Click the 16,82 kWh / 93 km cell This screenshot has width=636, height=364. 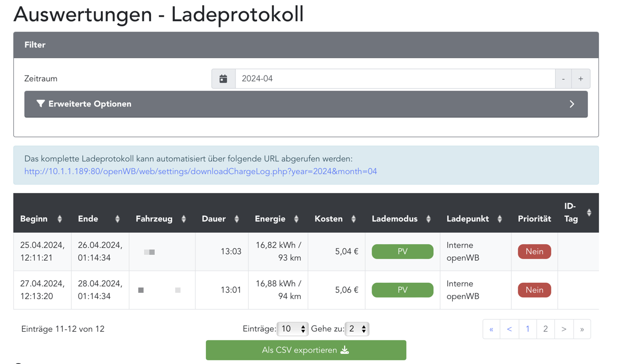[278, 252]
